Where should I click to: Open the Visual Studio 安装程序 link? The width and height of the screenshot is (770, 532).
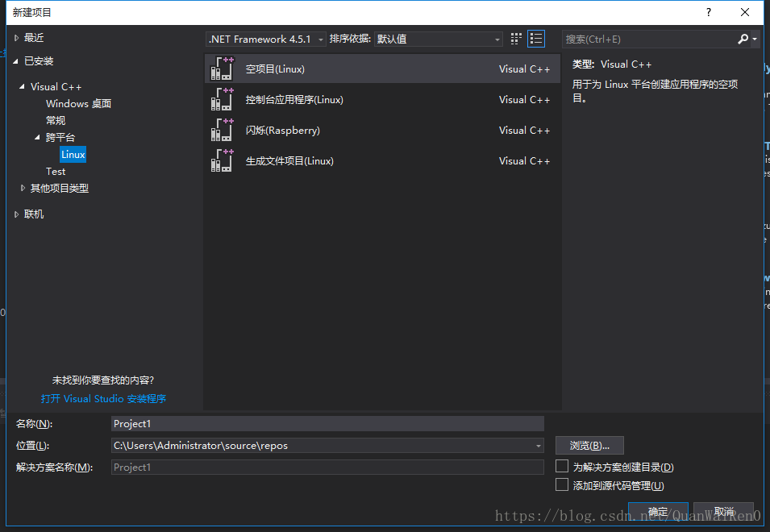pos(106,398)
